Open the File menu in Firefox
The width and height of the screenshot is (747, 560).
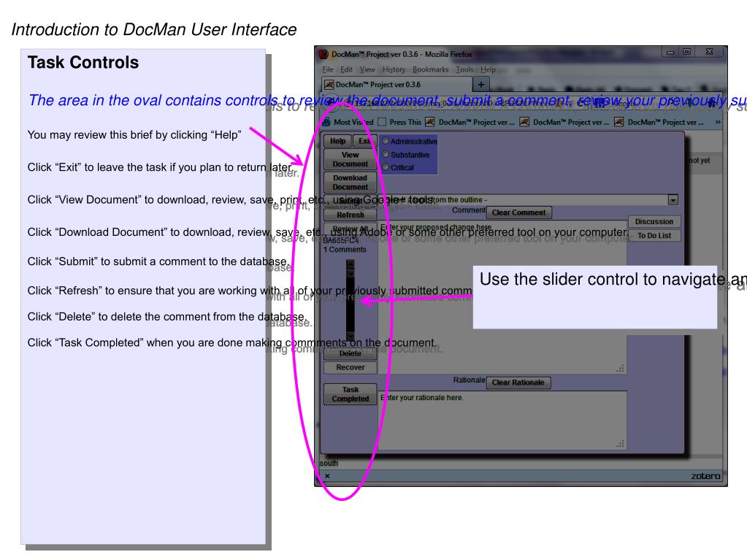pyautogui.click(x=328, y=69)
